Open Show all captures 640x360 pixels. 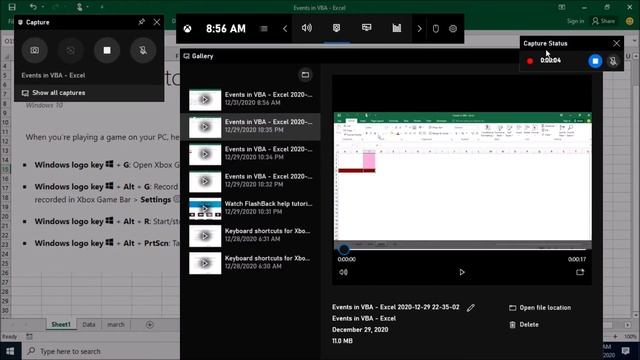53,93
